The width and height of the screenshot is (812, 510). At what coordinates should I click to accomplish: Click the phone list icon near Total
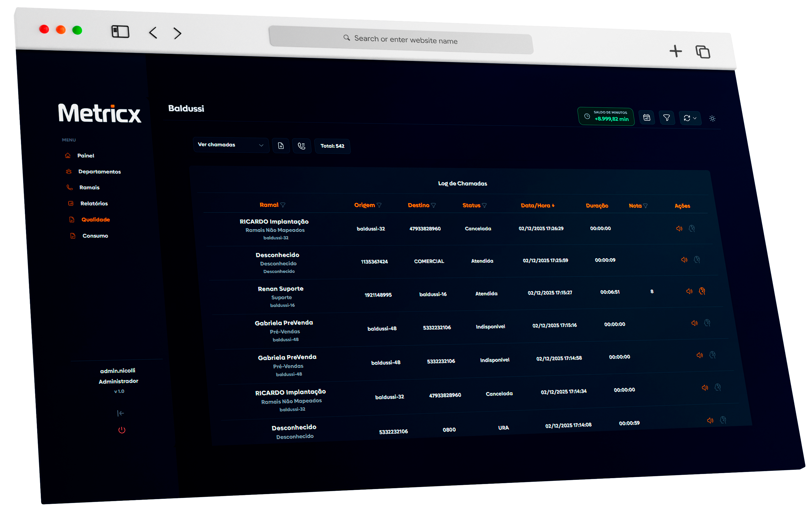[x=301, y=146]
